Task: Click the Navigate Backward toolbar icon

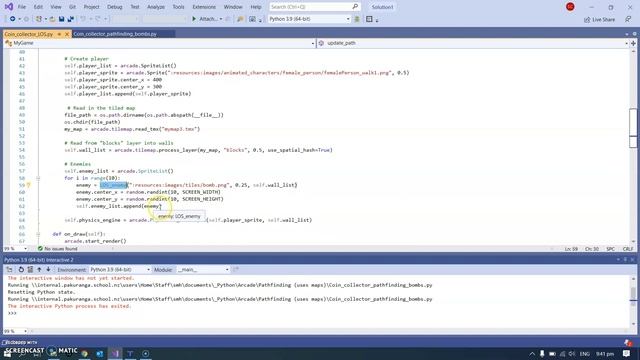Action: [13, 19]
